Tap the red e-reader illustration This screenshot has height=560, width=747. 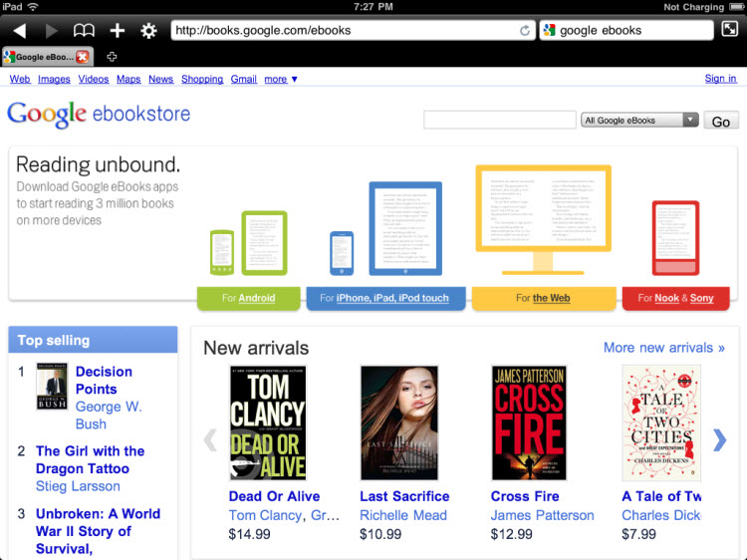pos(675,238)
